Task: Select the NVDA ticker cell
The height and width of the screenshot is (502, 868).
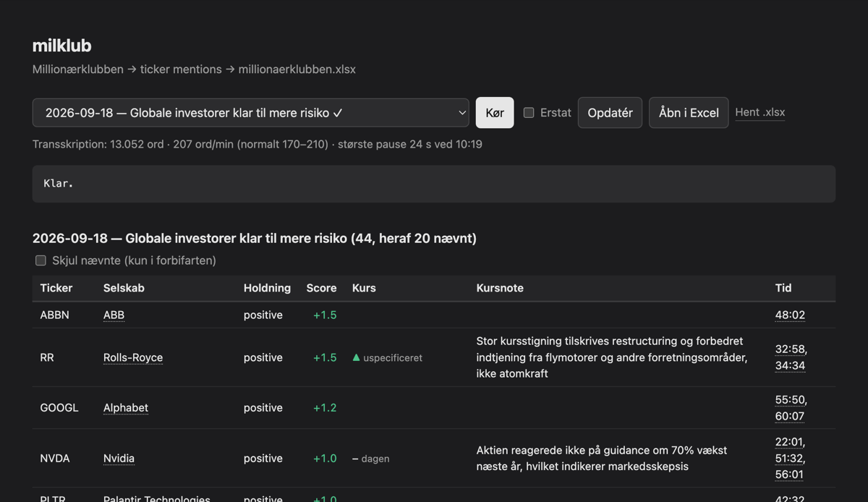Action: 55,458
